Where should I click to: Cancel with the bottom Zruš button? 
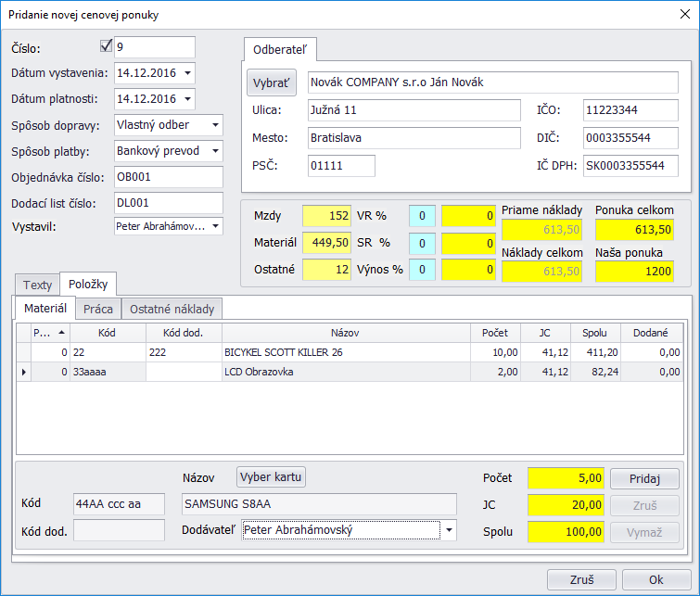(581, 579)
